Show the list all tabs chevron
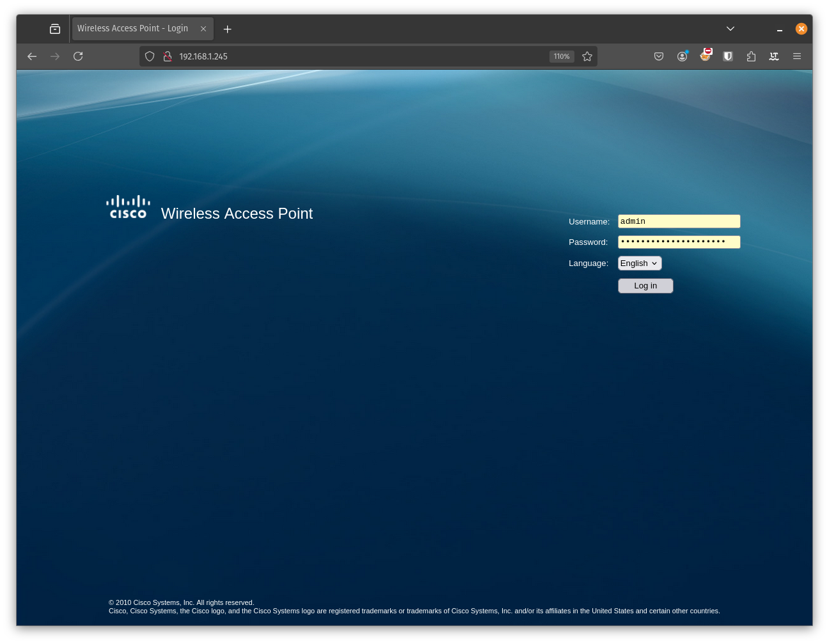This screenshot has width=829, height=644. coord(730,29)
